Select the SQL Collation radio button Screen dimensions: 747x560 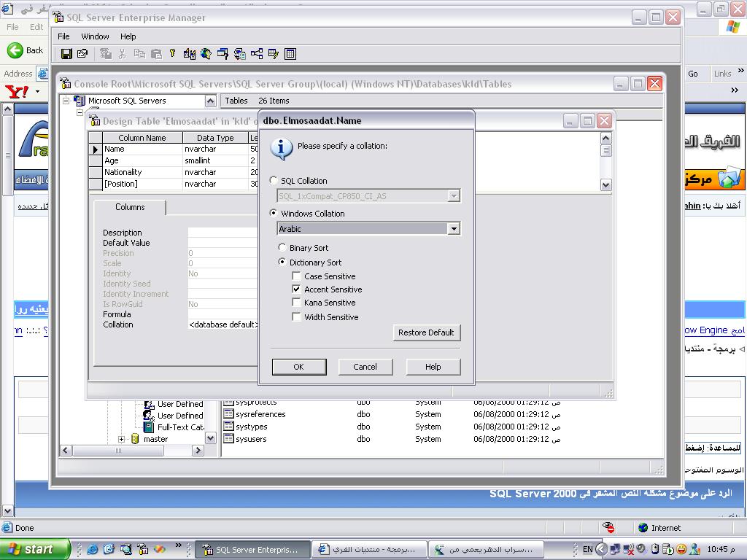click(x=274, y=181)
